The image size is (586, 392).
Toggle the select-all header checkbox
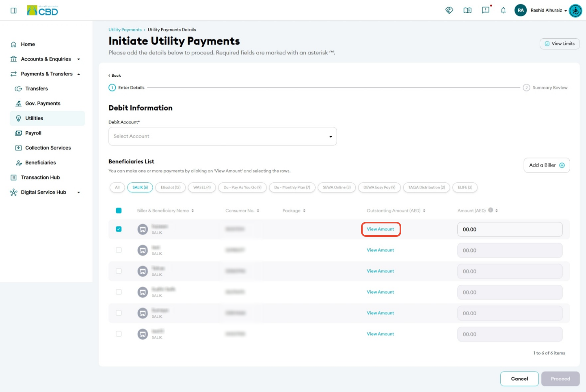click(119, 210)
